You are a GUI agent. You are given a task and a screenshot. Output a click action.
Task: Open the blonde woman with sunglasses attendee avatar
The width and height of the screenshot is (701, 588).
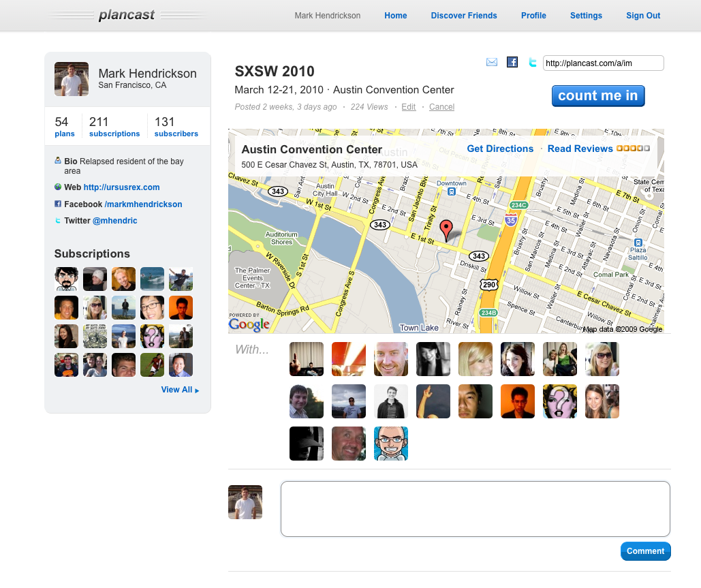coord(602,359)
